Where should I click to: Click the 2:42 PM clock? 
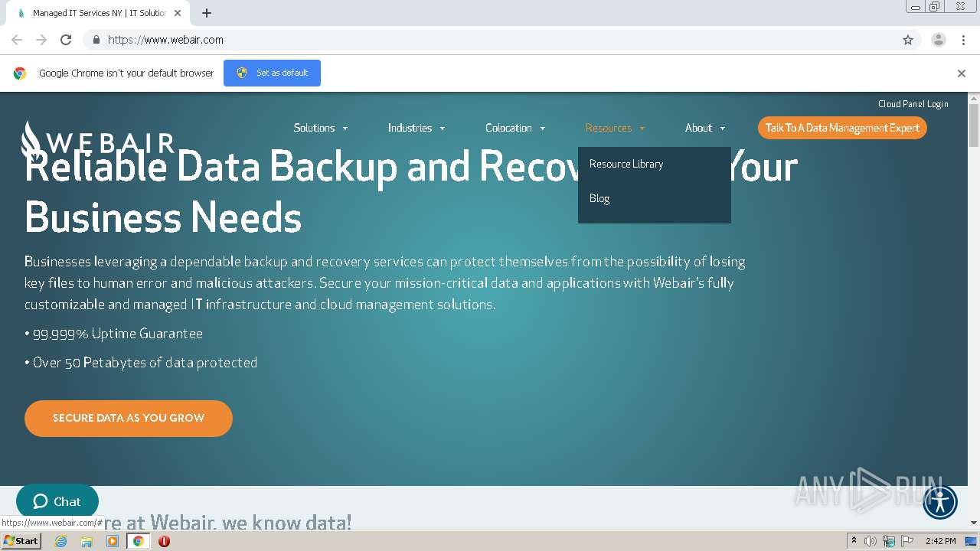(940, 541)
